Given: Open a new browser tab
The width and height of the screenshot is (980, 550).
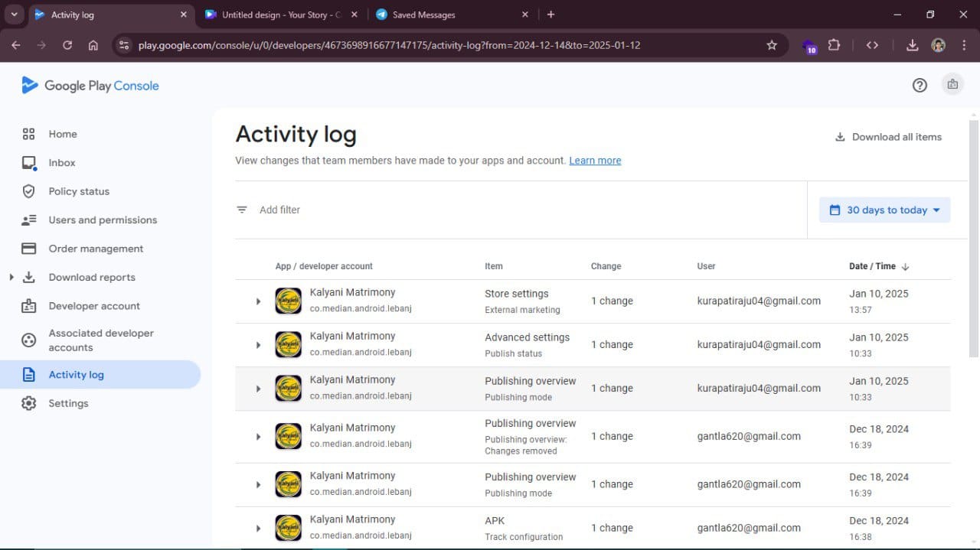Looking at the screenshot, I should click(x=550, y=15).
